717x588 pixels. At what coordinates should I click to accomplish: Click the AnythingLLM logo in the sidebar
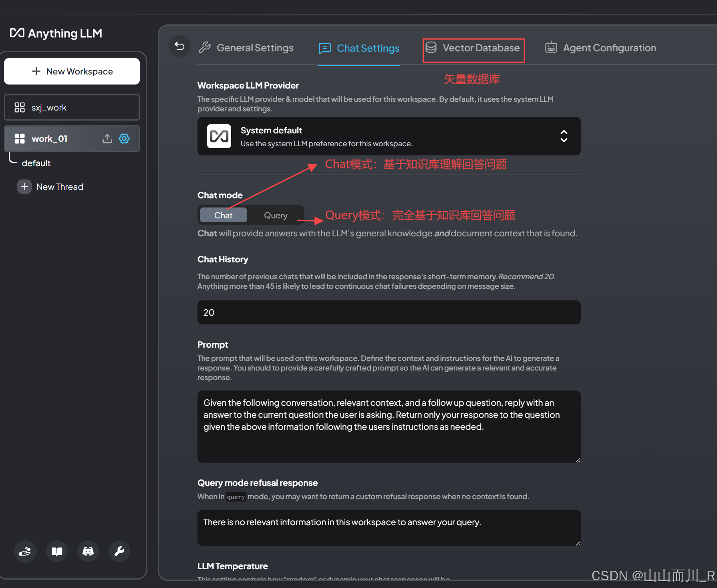pyautogui.click(x=56, y=33)
